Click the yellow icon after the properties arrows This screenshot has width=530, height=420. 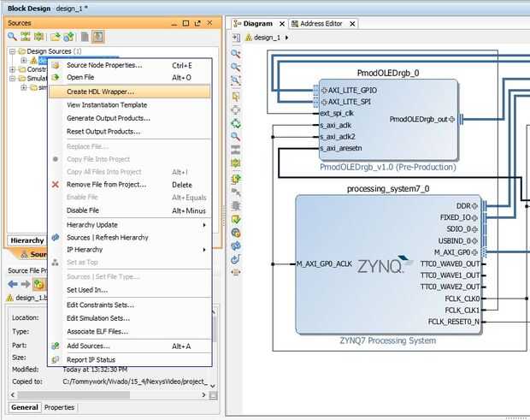click(x=38, y=284)
